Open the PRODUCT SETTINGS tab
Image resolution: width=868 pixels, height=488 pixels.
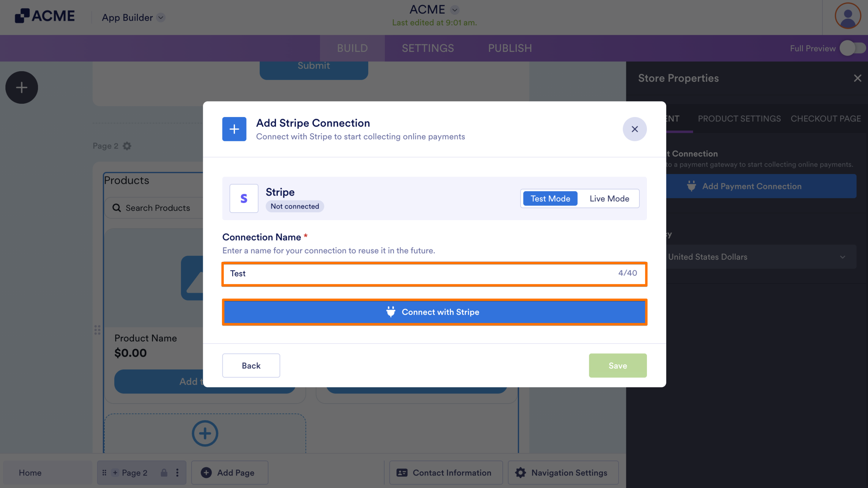[x=739, y=119]
